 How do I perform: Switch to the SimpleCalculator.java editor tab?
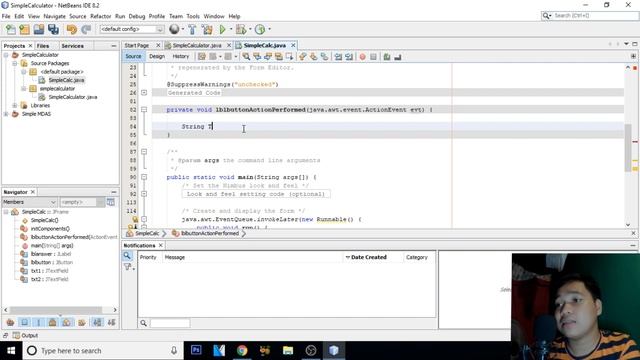[197, 45]
